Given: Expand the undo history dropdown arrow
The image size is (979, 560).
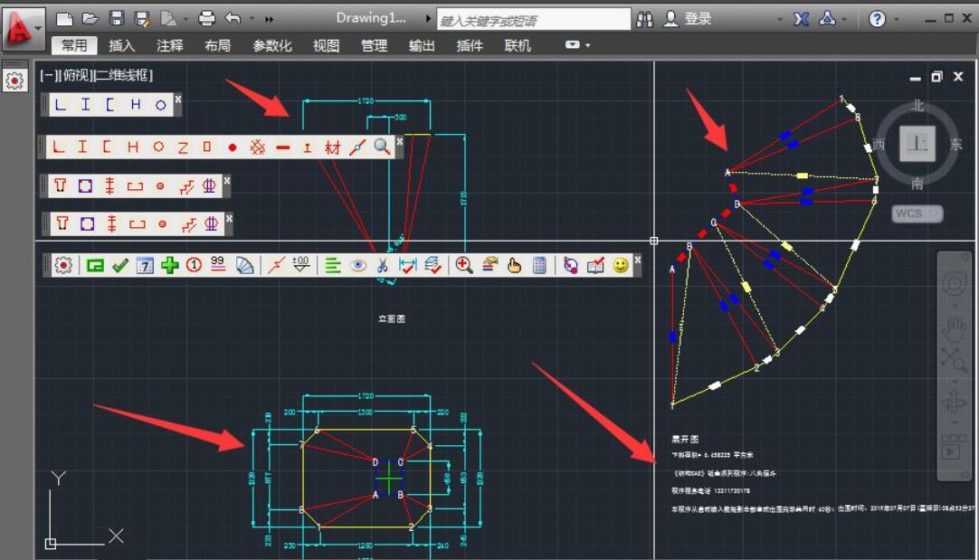Looking at the screenshot, I should [x=252, y=19].
